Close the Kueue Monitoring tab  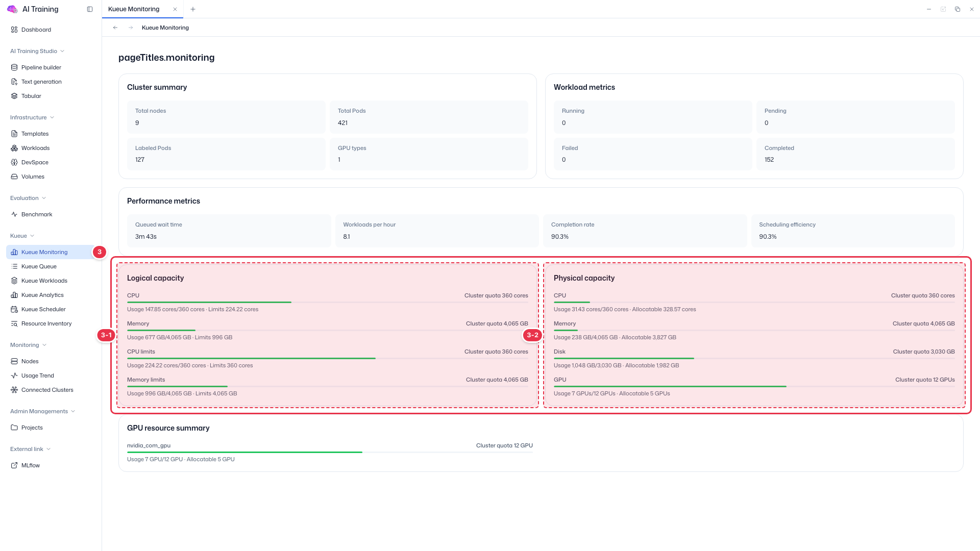tap(175, 9)
